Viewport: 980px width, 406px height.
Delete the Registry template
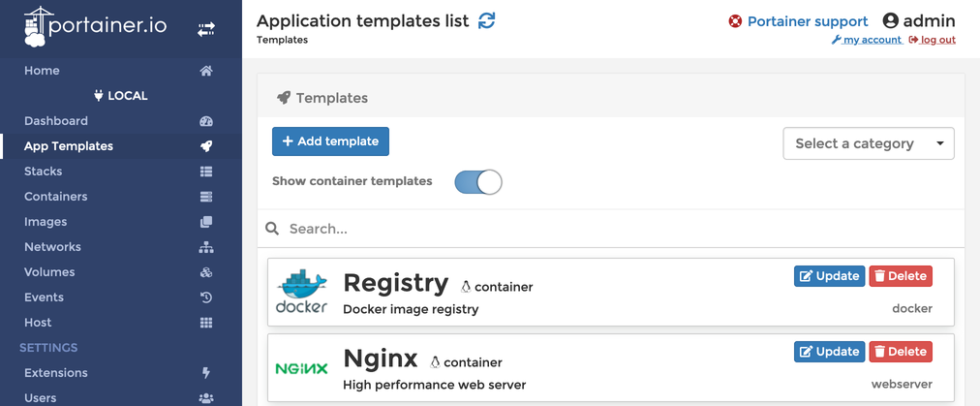click(901, 276)
